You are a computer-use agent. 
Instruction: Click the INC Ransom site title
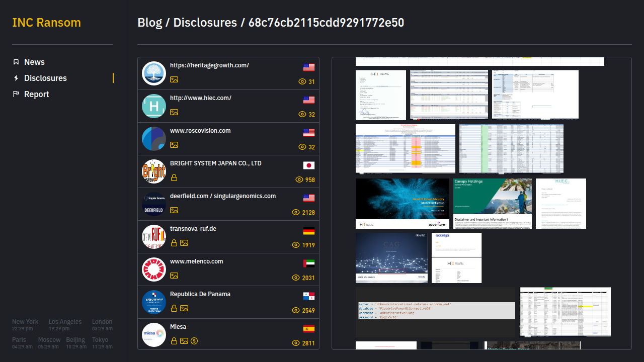[46, 23]
